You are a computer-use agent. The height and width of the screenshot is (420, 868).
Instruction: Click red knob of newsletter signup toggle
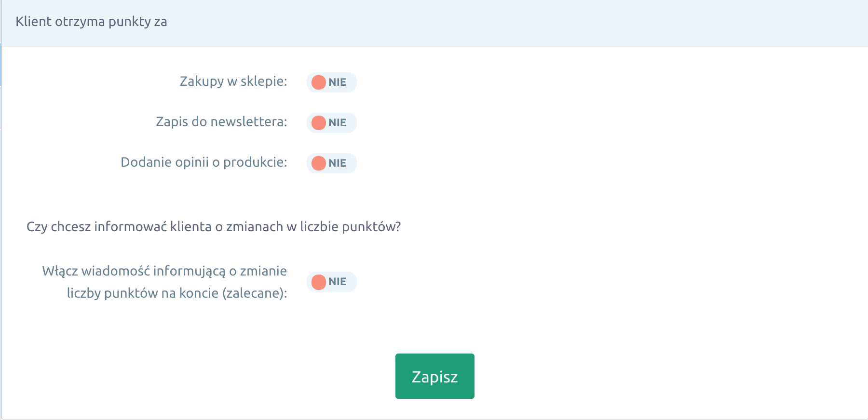pyautogui.click(x=319, y=123)
